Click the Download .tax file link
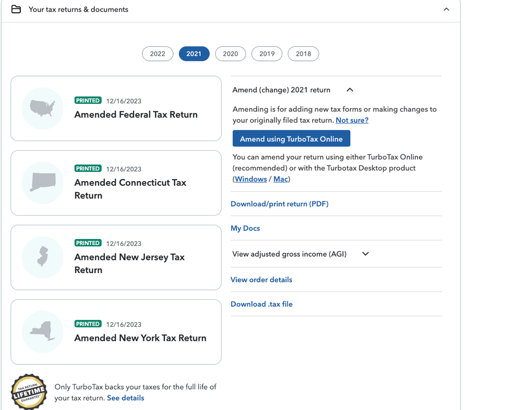The image size is (532, 410). (261, 304)
